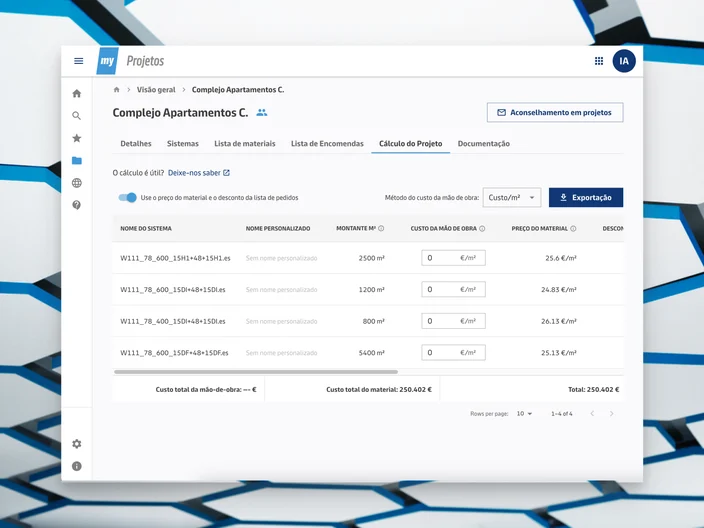Image resolution: width=704 pixels, height=528 pixels.
Task: Click system name W111_78_400_15DI+48+15DI.es
Action: tap(173, 321)
